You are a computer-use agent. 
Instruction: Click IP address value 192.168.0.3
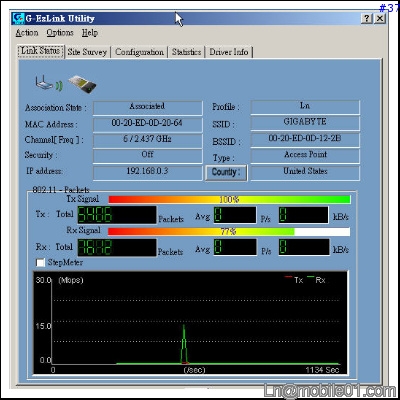click(x=147, y=172)
